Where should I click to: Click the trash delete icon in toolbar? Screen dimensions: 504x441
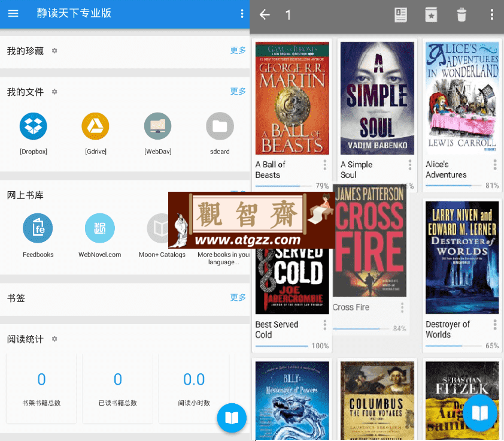(x=462, y=15)
